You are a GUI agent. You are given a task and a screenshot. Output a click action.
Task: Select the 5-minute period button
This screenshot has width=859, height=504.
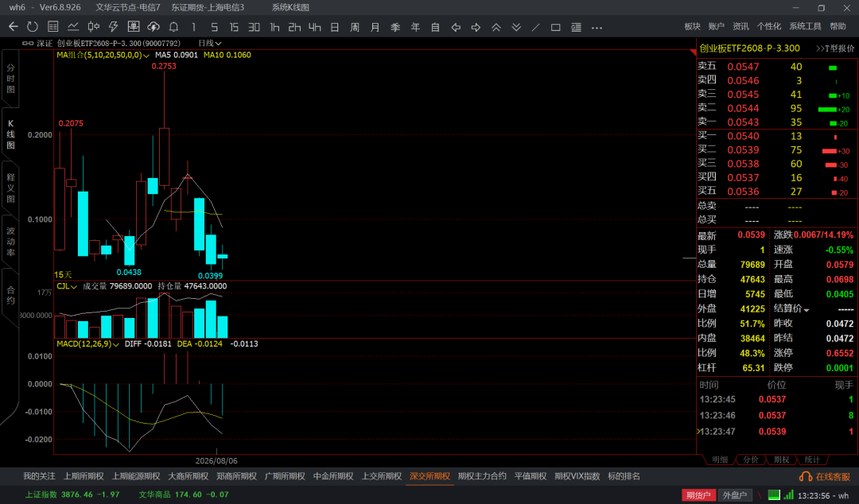click(214, 27)
